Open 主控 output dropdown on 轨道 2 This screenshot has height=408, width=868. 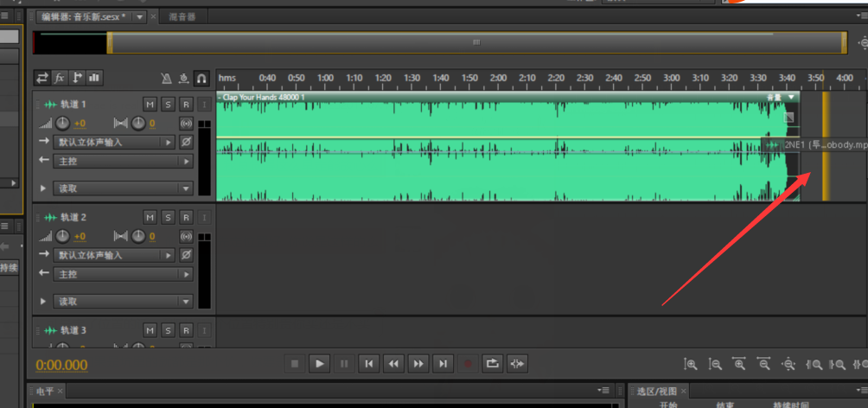pyautogui.click(x=123, y=274)
